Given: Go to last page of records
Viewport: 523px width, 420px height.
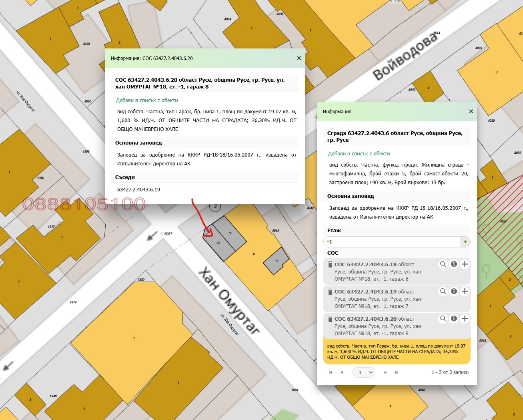Looking at the screenshot, I should tap(396, 372).
